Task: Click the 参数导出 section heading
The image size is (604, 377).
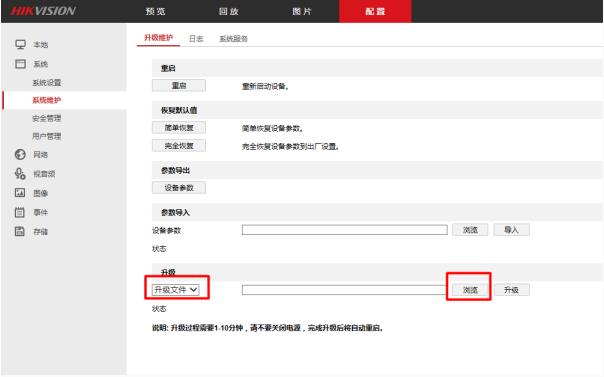Action: tap(175, 170)
